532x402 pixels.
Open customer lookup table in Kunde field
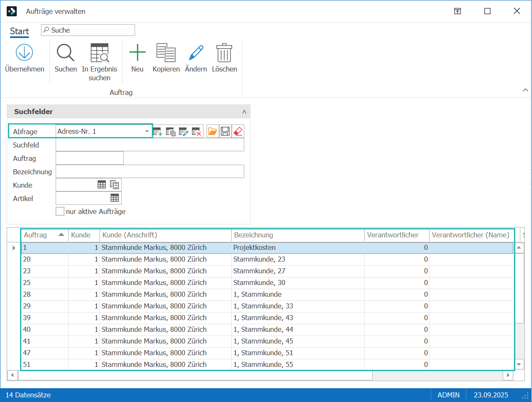(102, 185)
